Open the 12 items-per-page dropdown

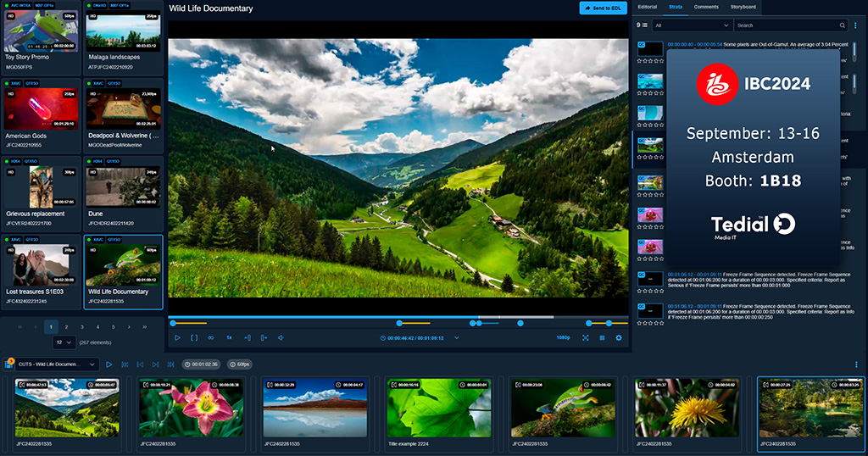click(64, 342)
